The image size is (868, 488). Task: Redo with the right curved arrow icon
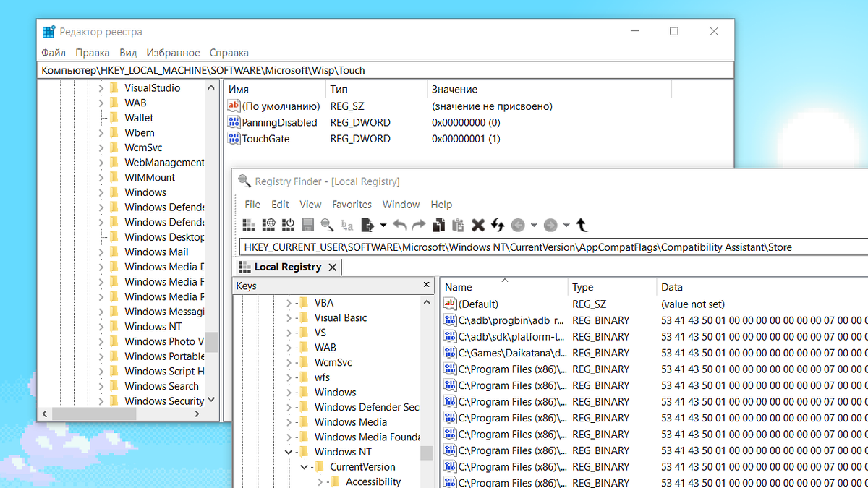click(x=419, y=226)
